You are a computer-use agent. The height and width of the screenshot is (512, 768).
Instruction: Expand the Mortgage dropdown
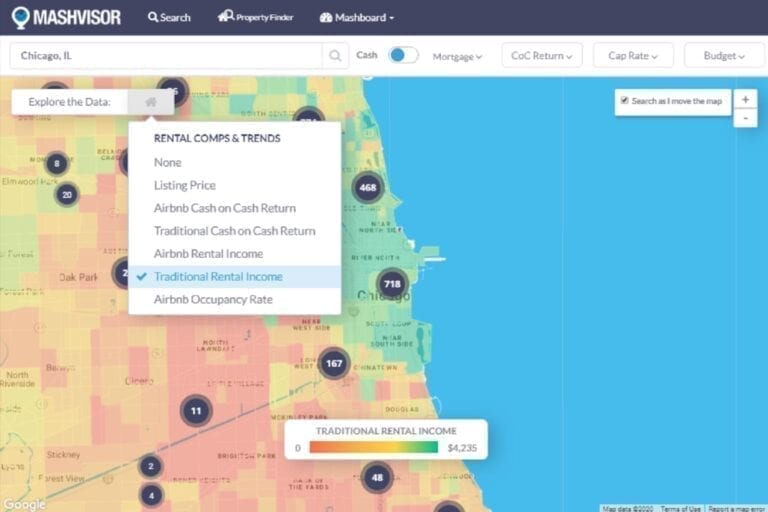[457, 57]
